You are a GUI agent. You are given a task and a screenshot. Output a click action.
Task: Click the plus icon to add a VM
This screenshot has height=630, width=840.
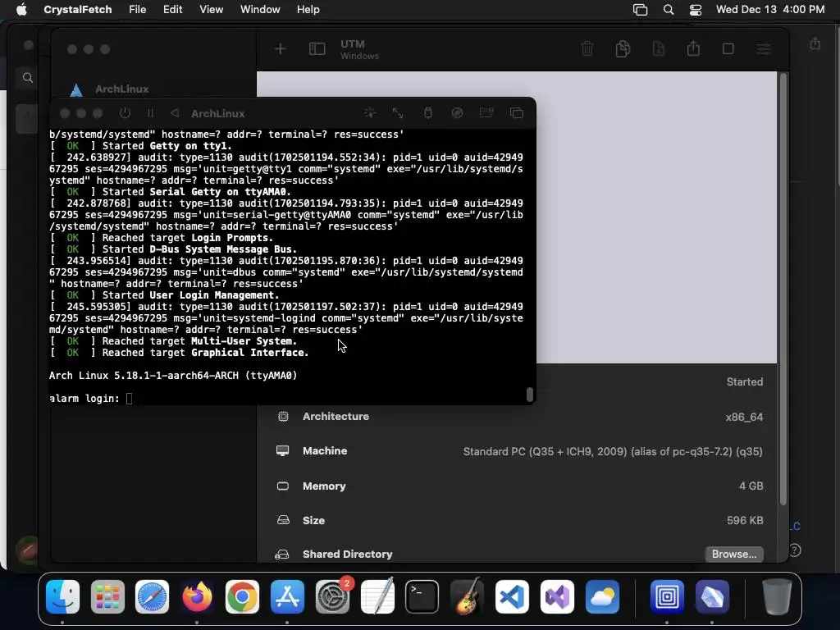[281, 49]
